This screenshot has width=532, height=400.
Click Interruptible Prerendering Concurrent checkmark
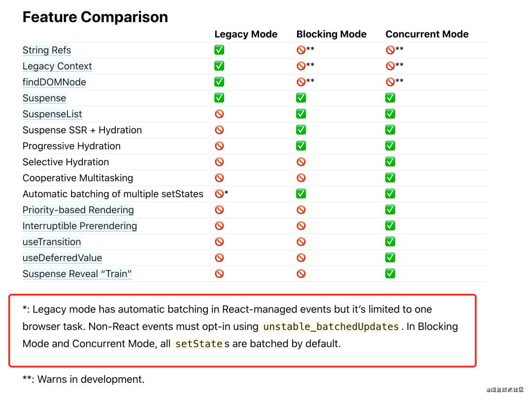click(390, 225)
